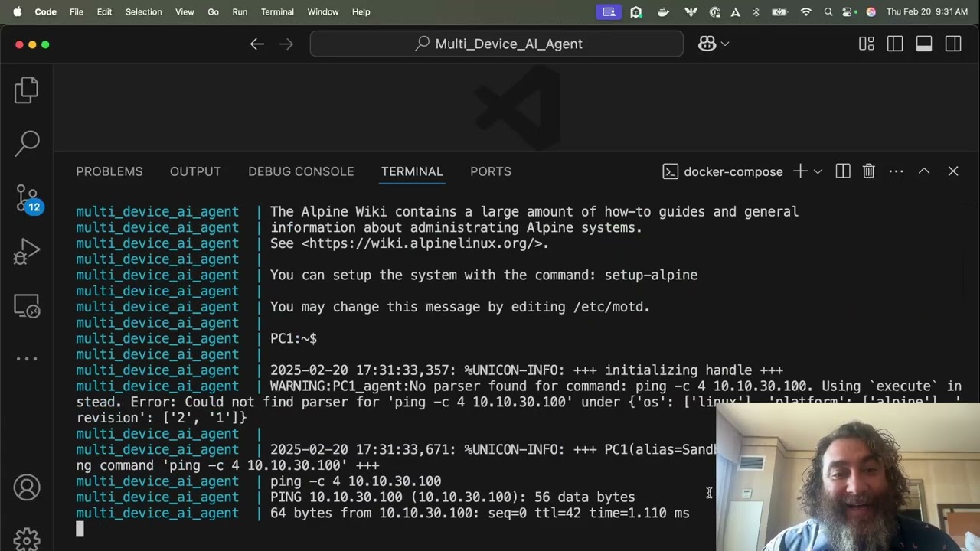Open date and time Thu Feb 20
The height and width of the screenshot is (551, 980).
coord(927,11)
